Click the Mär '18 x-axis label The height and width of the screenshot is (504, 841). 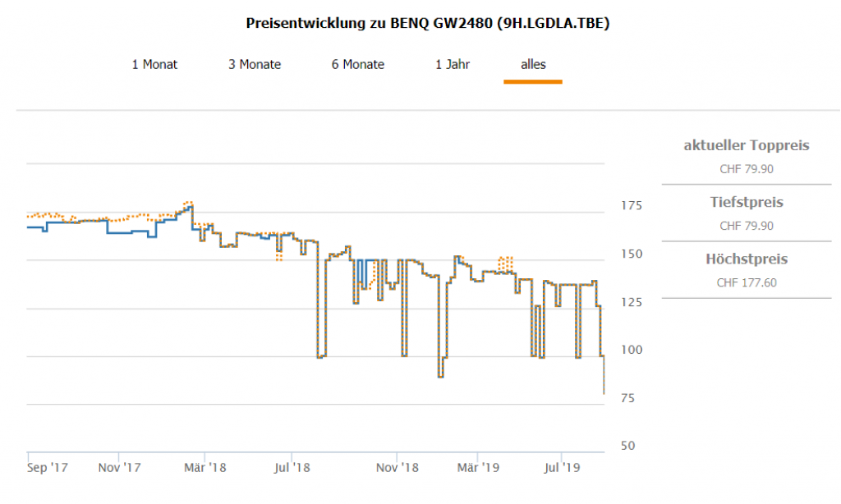tap(205, 468)
